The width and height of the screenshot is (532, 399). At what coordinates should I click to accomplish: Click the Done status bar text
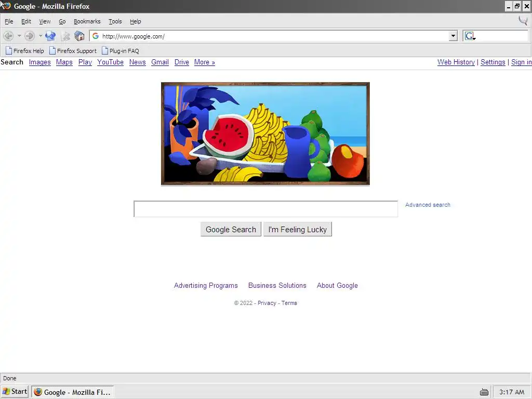pyautogui.click(x=9, y=378)
